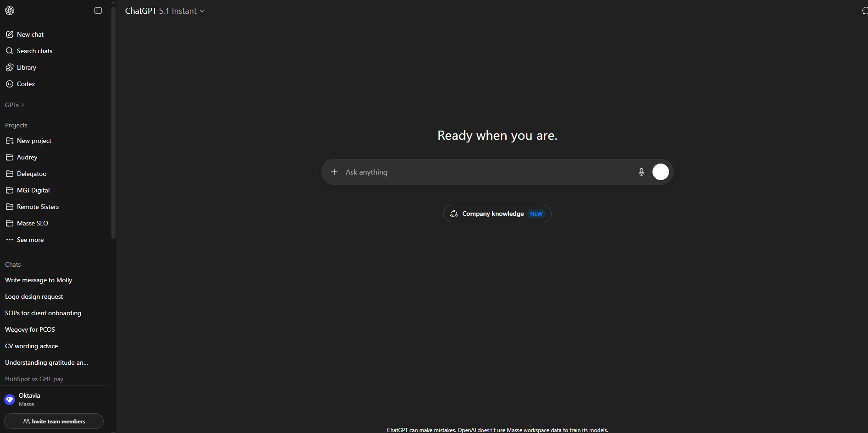
Task: Click the ChatGPT logo icon
Action: [10, 11]
